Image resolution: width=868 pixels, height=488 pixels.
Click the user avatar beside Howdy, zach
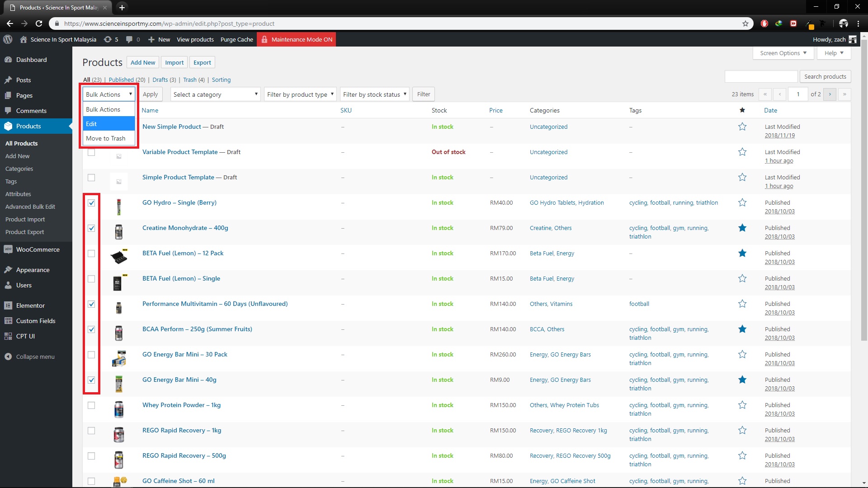(x=853, y=39)
